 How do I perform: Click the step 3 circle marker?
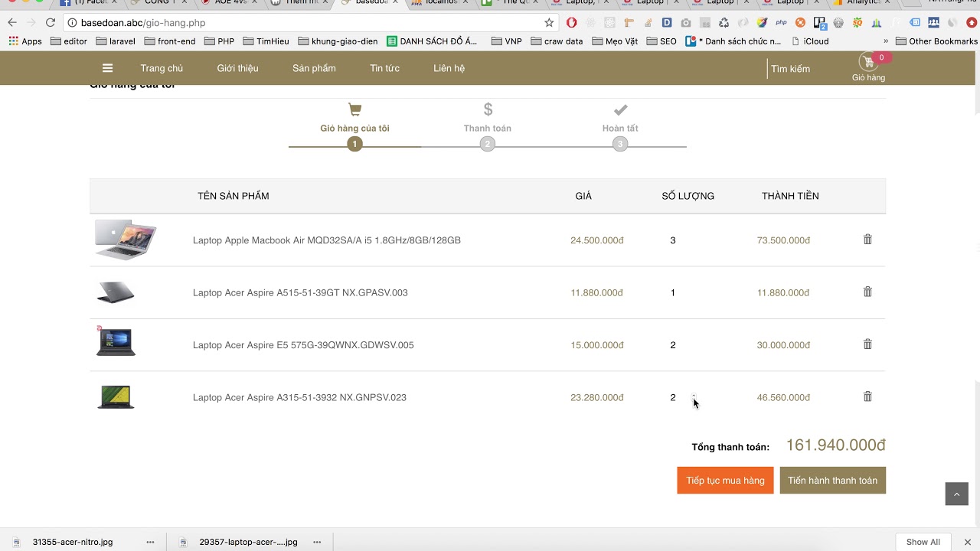(620, 144)
